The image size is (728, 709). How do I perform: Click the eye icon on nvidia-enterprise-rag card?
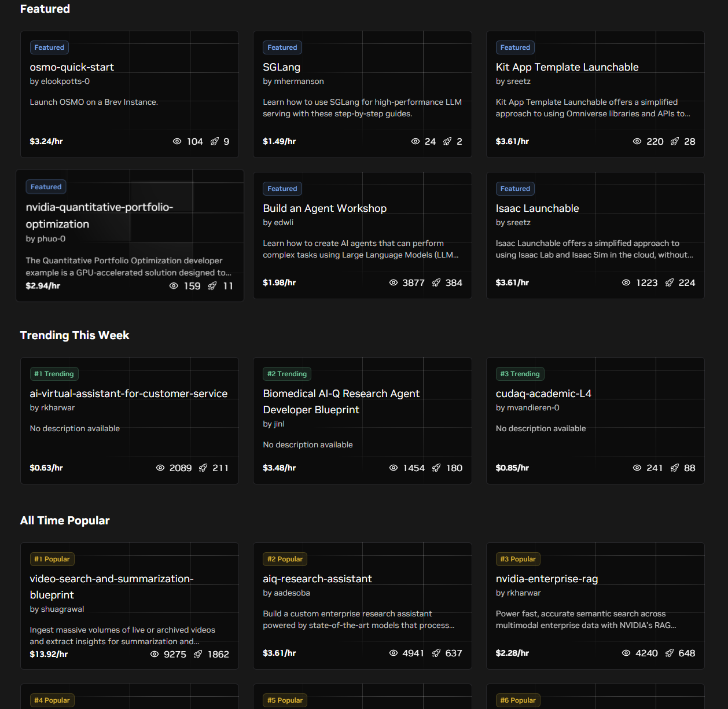626,653
